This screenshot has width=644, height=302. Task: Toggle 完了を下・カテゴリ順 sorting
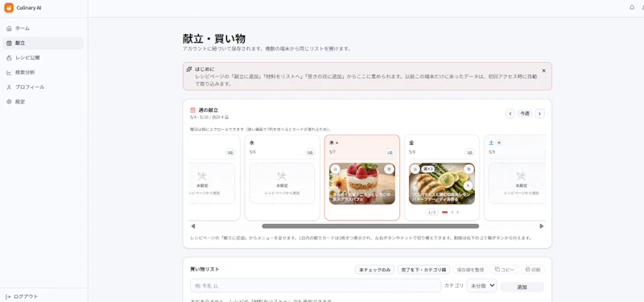pyautogui.click(x=423, y=270)
